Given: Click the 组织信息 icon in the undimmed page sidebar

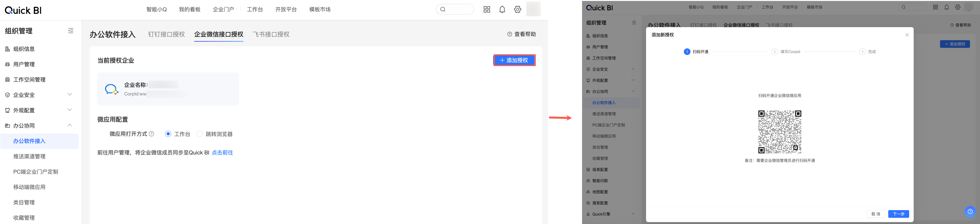Looking at the screenshot, I should click(x=7, y=49).
